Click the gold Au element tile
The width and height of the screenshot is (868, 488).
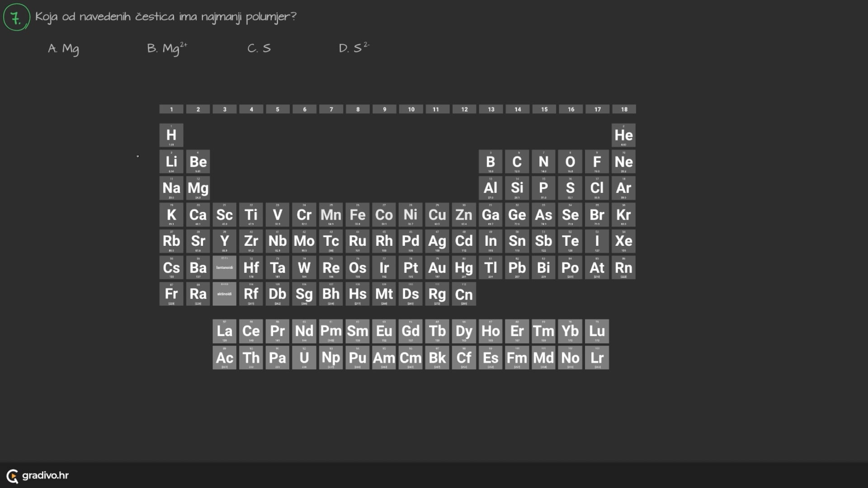pos(437,267)
